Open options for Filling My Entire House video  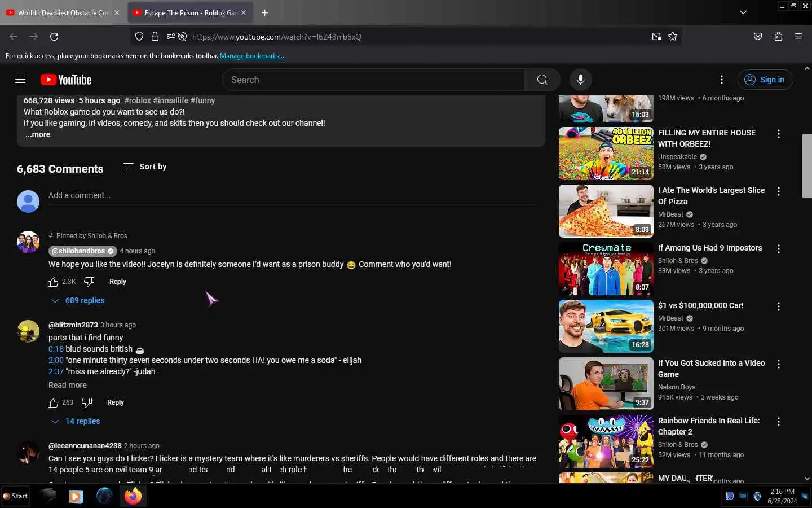point(779,134)
